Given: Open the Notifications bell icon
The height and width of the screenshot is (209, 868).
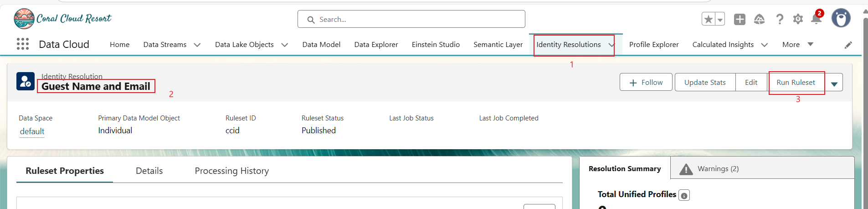Looking at the screenshot, I should tap(817, 19).
